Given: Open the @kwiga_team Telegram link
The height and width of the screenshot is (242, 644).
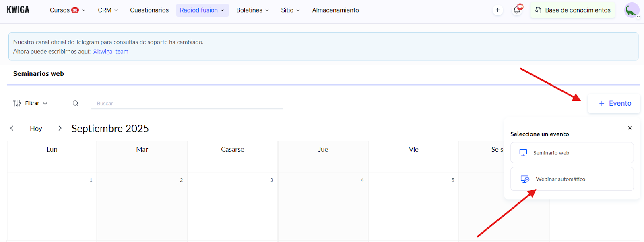Looking at the screenshot, I should [110, 52].
